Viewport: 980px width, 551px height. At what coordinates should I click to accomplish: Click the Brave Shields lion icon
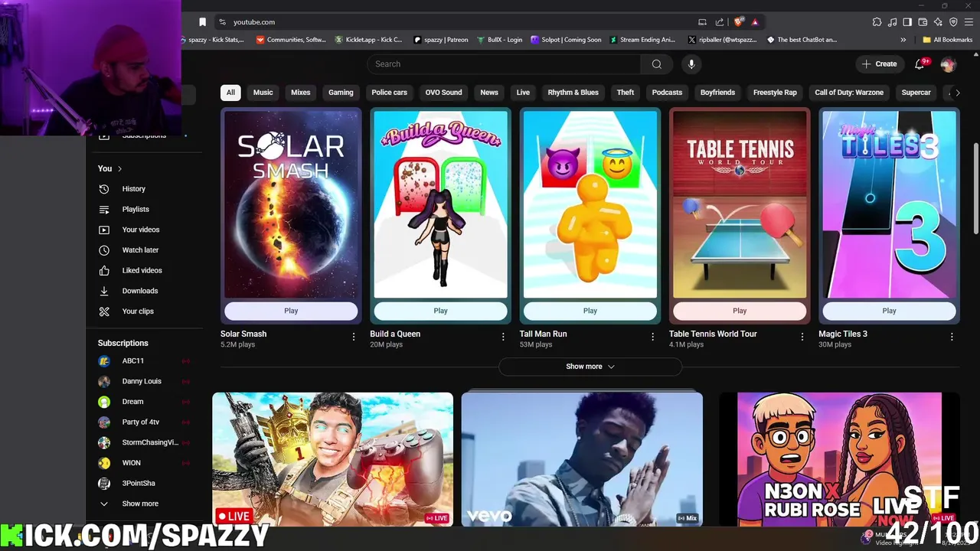[x=738, y=22]
